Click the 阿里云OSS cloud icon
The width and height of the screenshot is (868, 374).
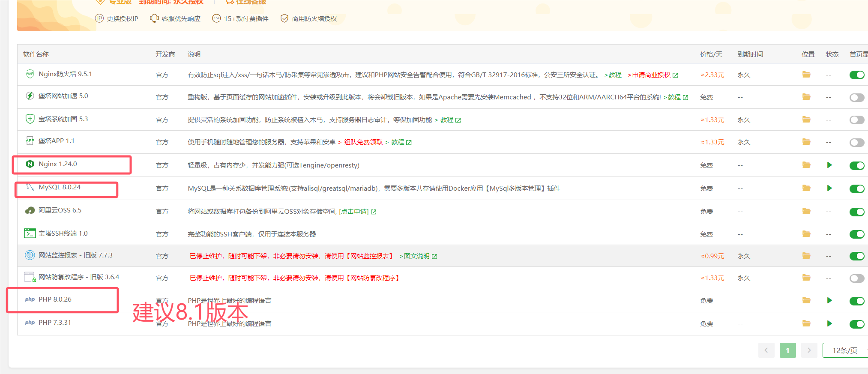coord(30,210)
